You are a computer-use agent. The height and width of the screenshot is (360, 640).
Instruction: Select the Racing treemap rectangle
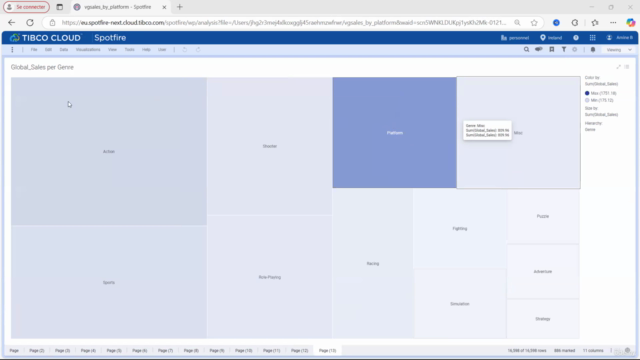(x=373, y=263)
